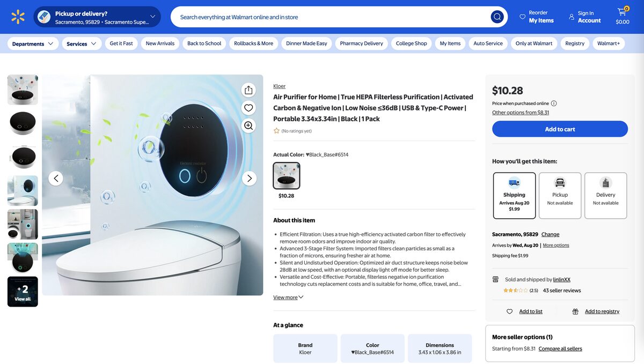Open the cart icon showing $0.00
644x364 pixels.
[623, 16]
